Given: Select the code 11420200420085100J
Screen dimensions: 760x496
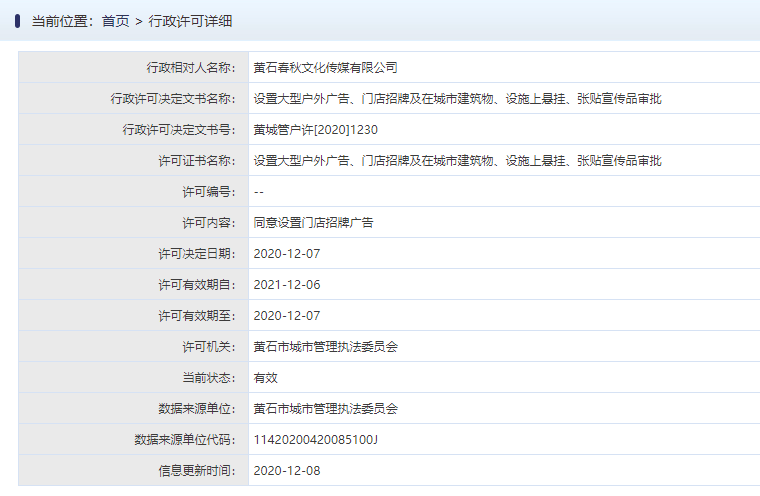Looking at the screenshot, I should tap(316, 440).
